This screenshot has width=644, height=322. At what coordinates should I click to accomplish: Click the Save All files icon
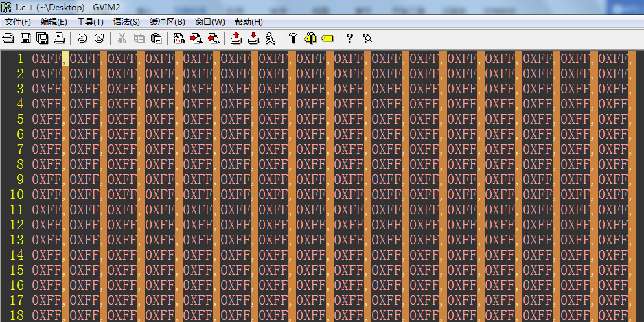point(43,38)
